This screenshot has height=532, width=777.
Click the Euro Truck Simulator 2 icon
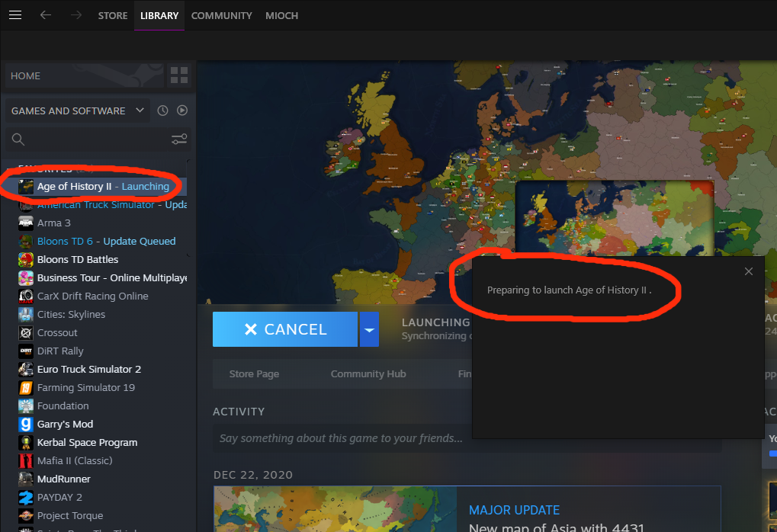[26, 370]
